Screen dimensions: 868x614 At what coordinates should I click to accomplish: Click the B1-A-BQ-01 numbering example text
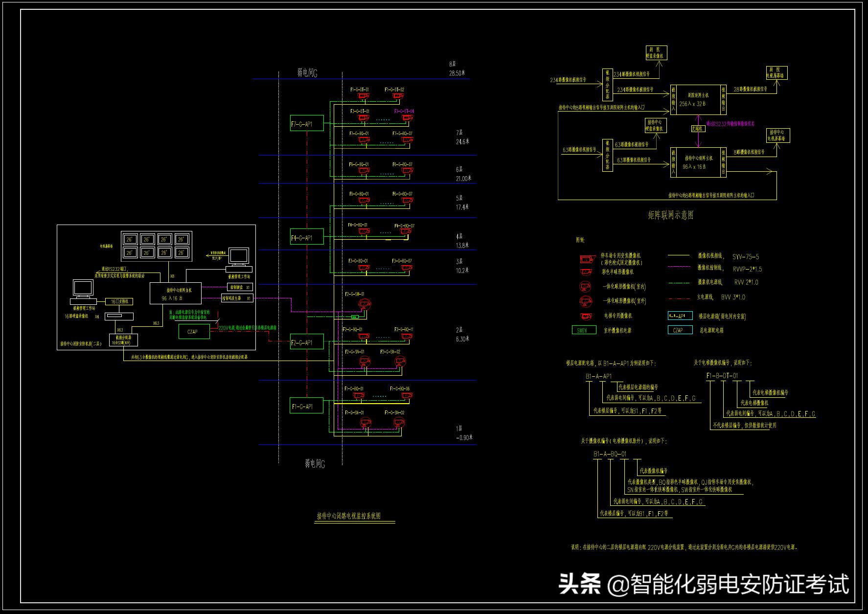coord(610,454)
